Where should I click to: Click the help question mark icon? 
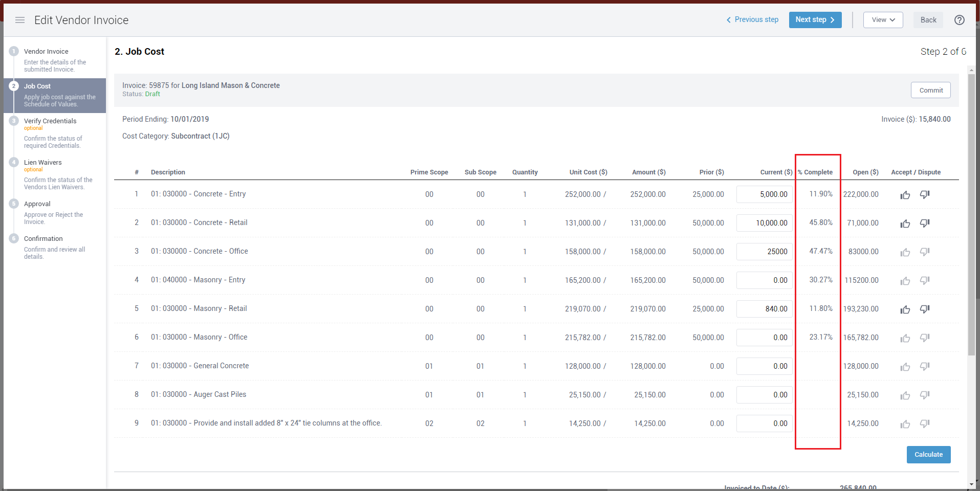(959, 20)
